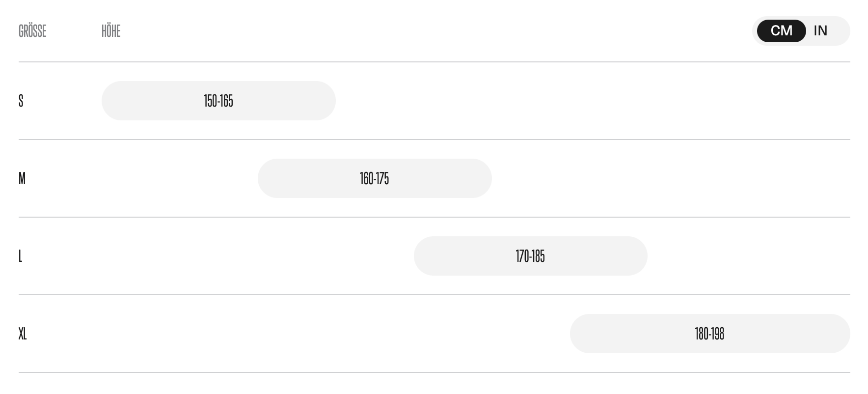The width and height of the screenshot is (868, 394).
Task: Click the L size label
Action: [x=21, y=256]
